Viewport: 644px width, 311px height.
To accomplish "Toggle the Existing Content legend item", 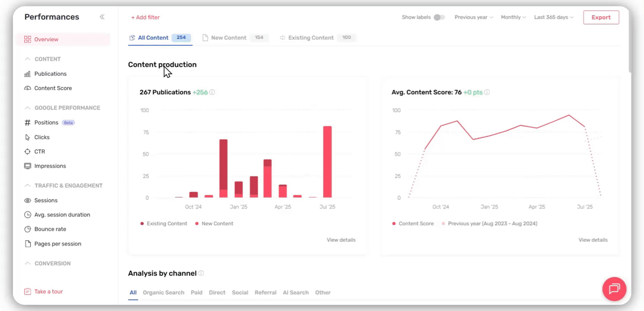I will click(x=164, y=223).
